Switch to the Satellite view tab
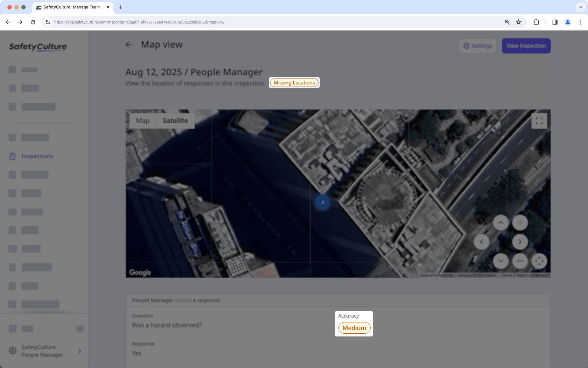Viewport: 588px width, 368px height. click(175, 121)
